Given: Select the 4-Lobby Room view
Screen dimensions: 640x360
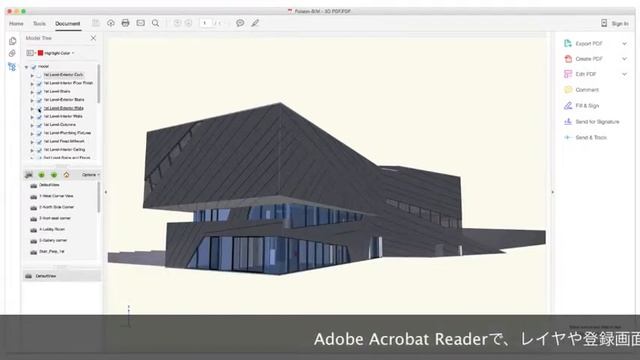Looking at the screenshot, I should (52, 229).
